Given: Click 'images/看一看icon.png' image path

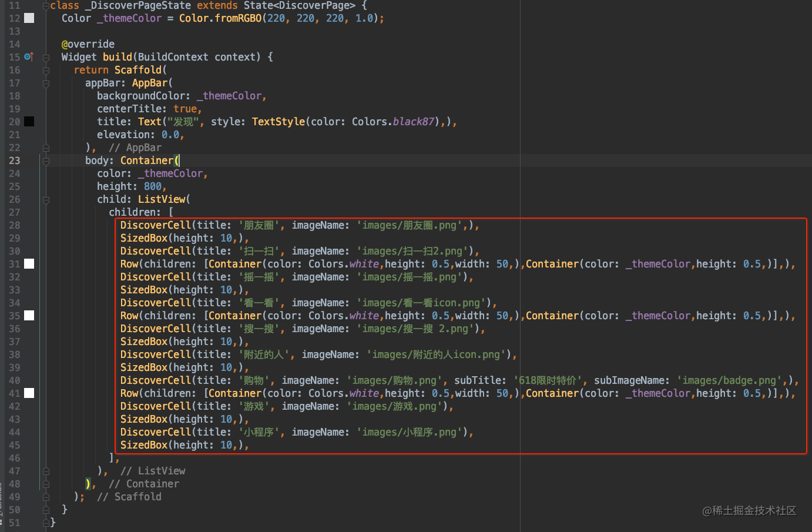Looking at the screenshot, I should click(x=421, y=303).
